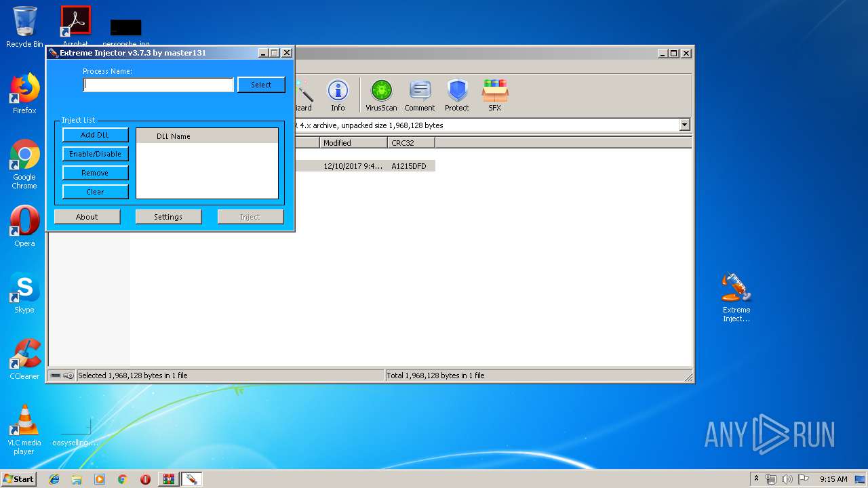Click the A1215DFD CRC32 cell
This screenshot has width=868, height=488.
(x=409, y=166)
